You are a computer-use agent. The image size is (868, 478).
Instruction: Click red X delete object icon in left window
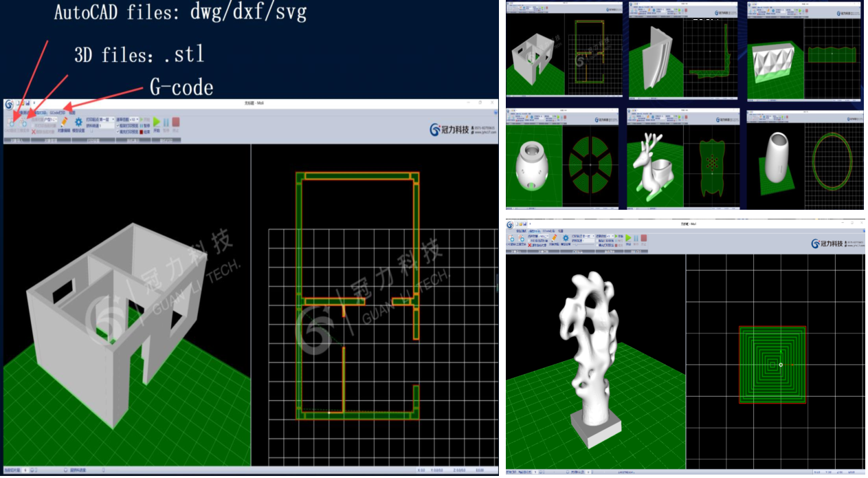(x=34, y=131)
